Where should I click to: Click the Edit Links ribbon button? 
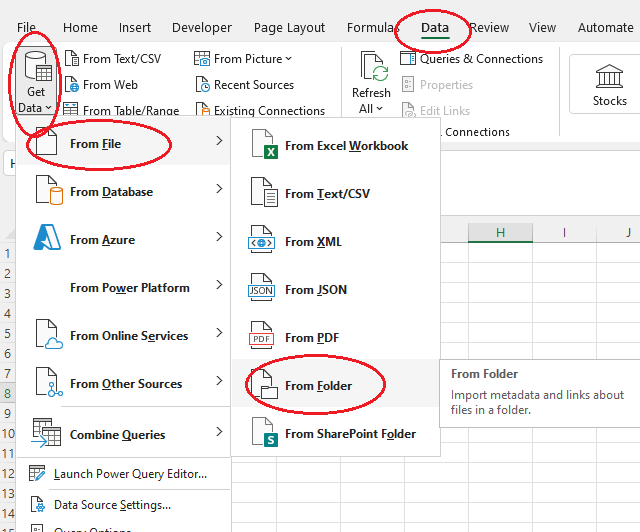pos(436,110)
